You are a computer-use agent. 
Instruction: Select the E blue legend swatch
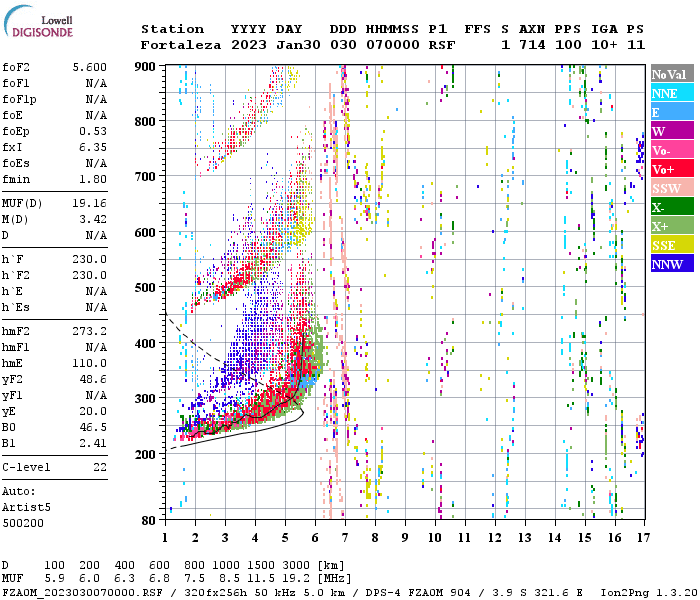[672, 112]
